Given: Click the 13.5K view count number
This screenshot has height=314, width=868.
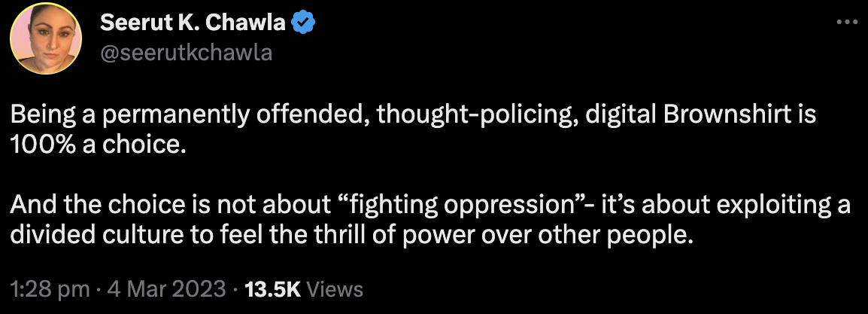Looking at the screenshot, I should coord(272,289).
